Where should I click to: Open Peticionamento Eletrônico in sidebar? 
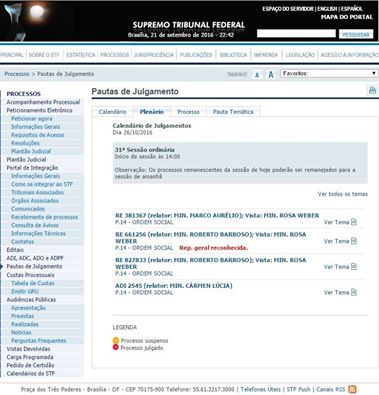pos(39,110)
